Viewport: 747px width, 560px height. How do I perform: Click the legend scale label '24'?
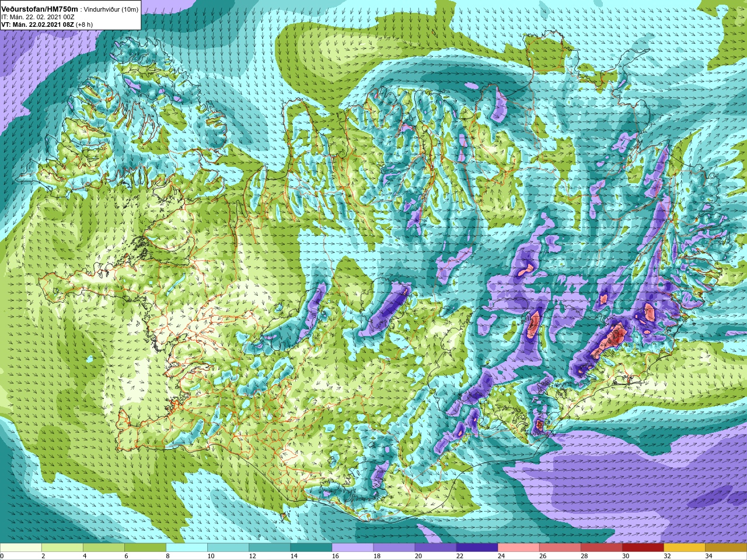coord(501,556)
